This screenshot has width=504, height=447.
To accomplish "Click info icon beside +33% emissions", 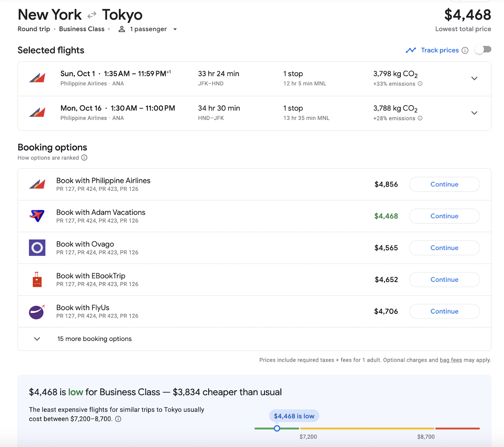I will click(420, 84).
